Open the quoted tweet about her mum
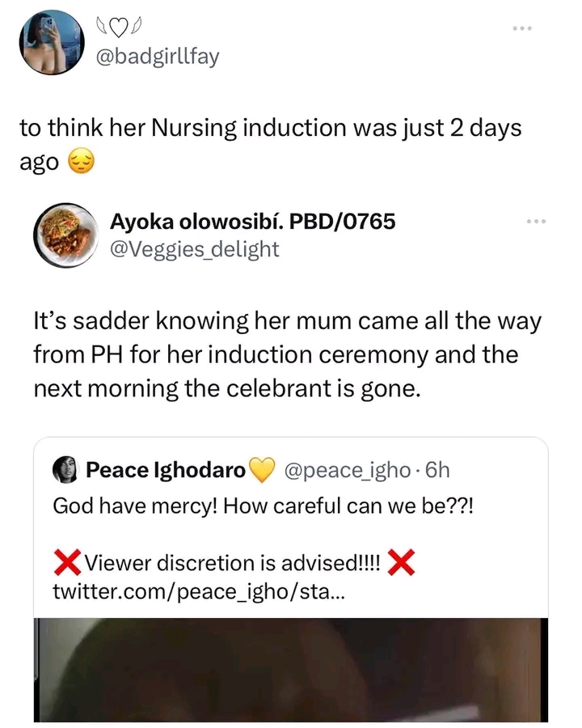The image size is (582, 728). (287, 356)
